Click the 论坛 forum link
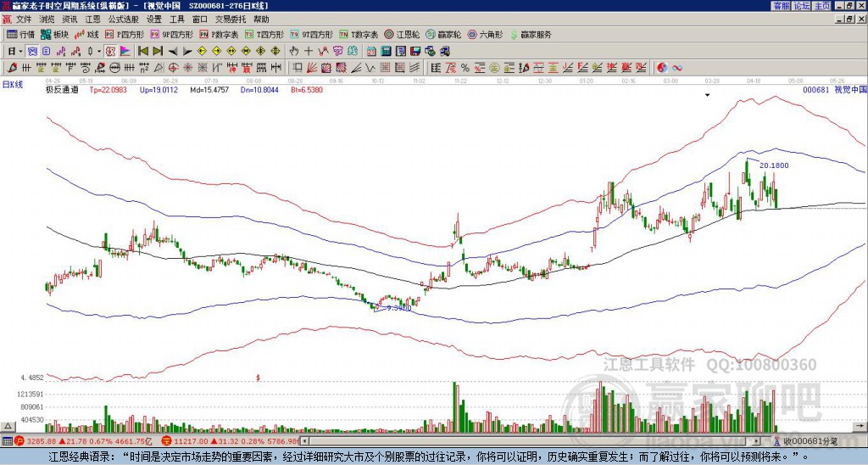The height and width of the screenshot is (465, 868). tap(801, 6)
